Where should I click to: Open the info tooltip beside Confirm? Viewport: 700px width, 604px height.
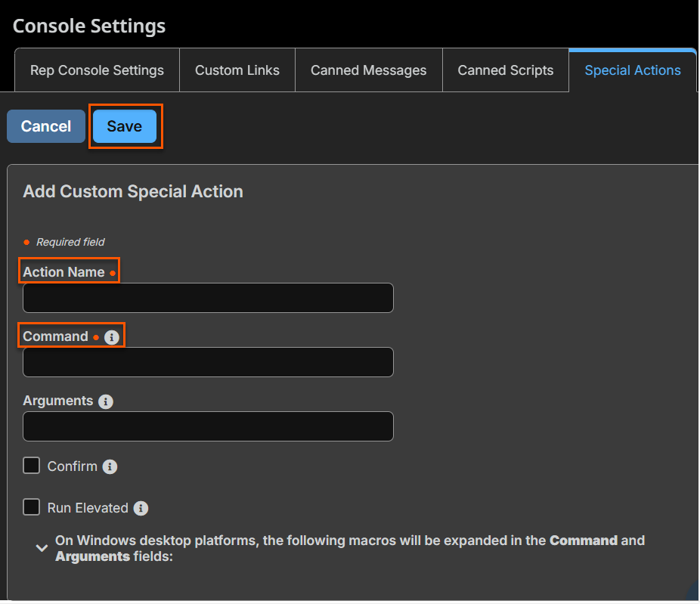110,467
